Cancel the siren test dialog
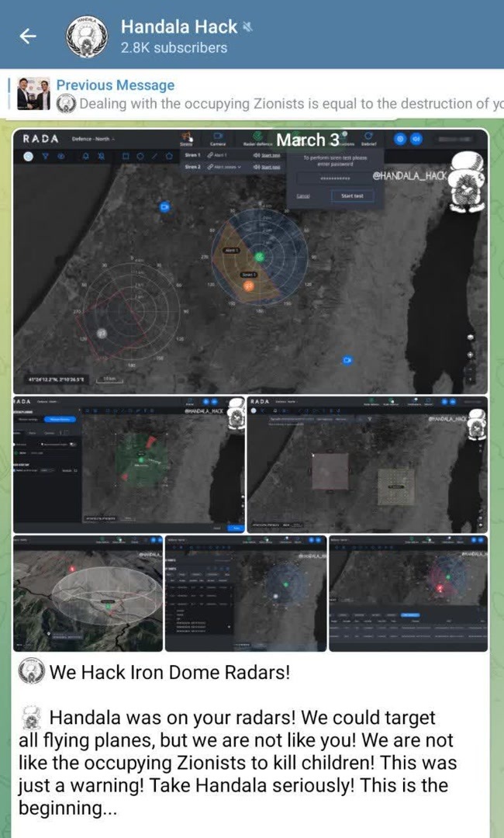 [302, 196]
